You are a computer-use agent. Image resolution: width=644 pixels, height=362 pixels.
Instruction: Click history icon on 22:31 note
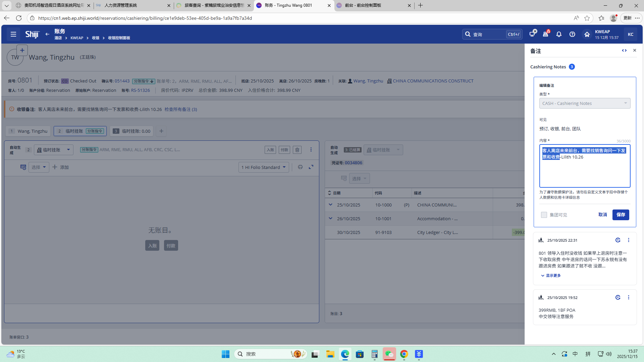pyautogui.click(x=618, y=240)
